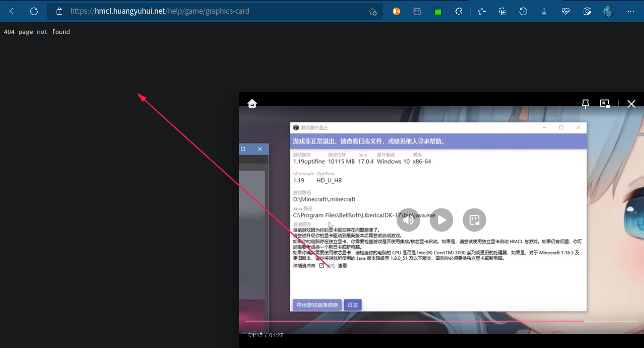Open the pink cat extension icon
Screen dimensions: 644x348
tap(417, 11)
